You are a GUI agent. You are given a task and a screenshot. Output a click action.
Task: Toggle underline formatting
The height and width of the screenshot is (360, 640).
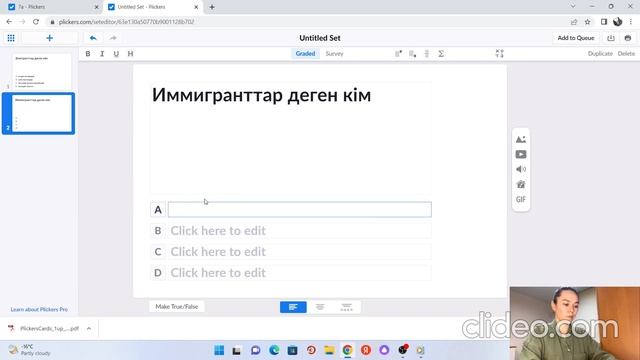[x=116, y=53]
